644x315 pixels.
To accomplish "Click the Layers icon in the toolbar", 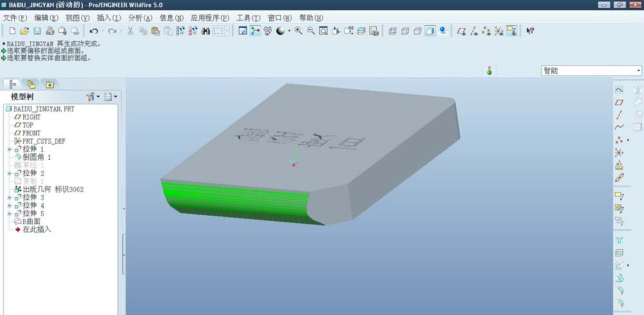I will click(x=361, y=31).
